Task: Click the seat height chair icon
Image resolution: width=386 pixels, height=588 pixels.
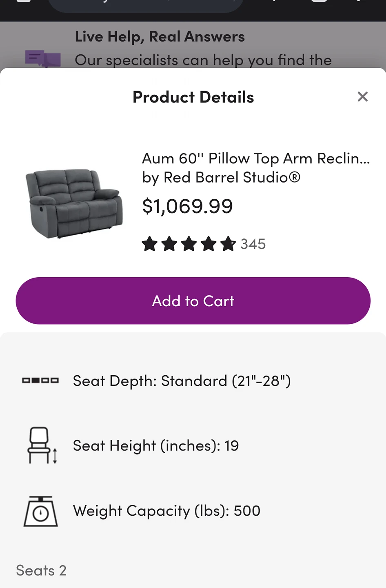Action: [x=42, y=445]
